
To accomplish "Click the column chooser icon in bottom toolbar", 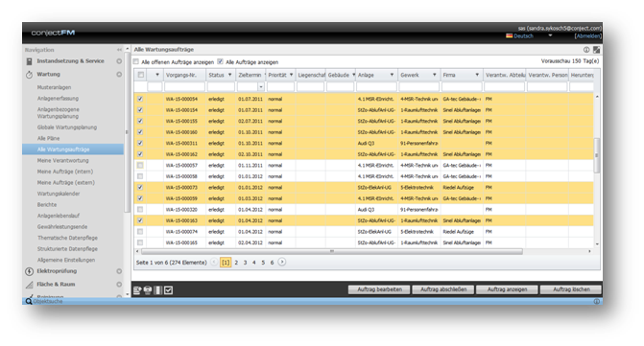I will tap(157, 290).
